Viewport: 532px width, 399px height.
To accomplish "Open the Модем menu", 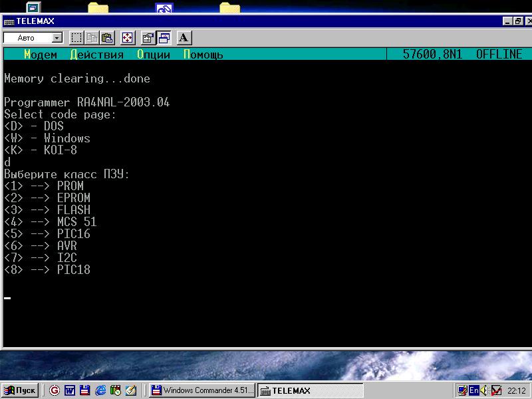I will 41,55.
